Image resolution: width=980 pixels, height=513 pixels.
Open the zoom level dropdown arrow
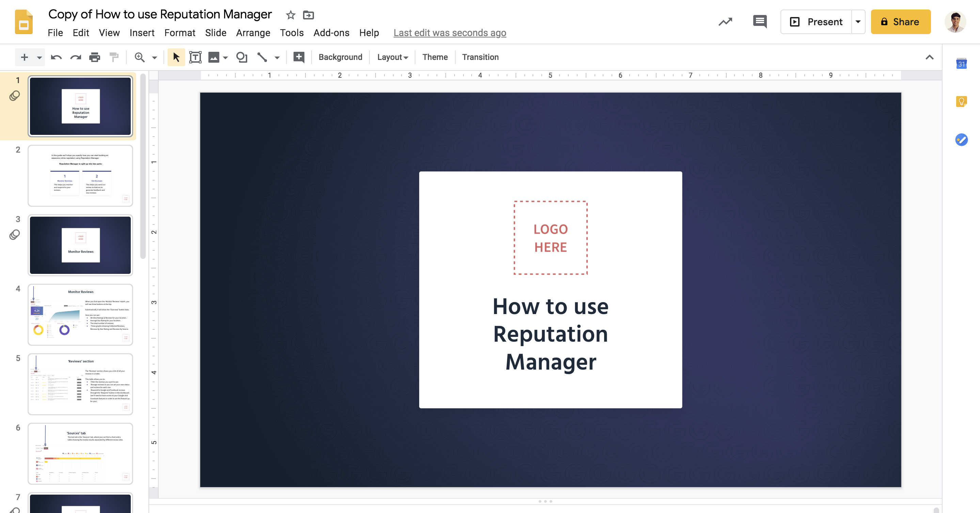155,58
